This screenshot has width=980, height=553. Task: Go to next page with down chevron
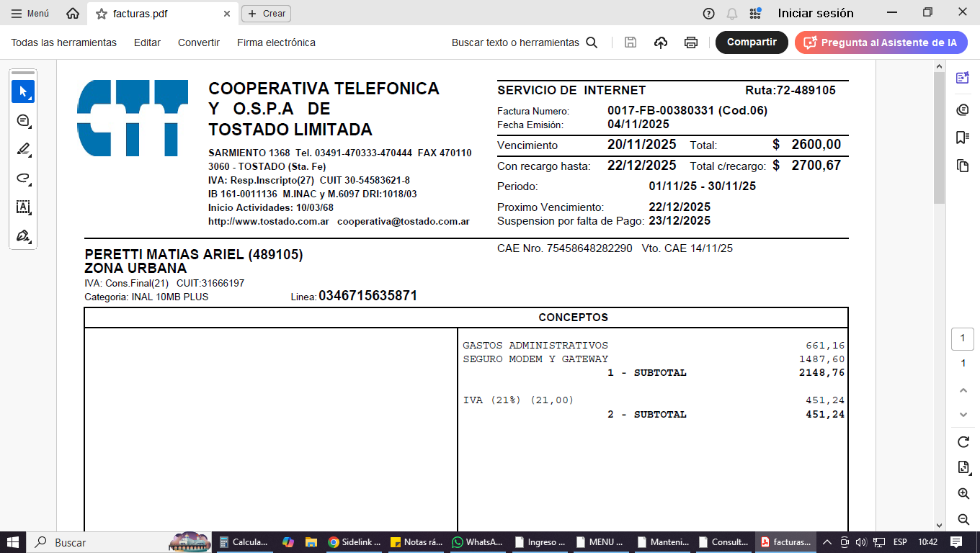[x=963, y=415]
